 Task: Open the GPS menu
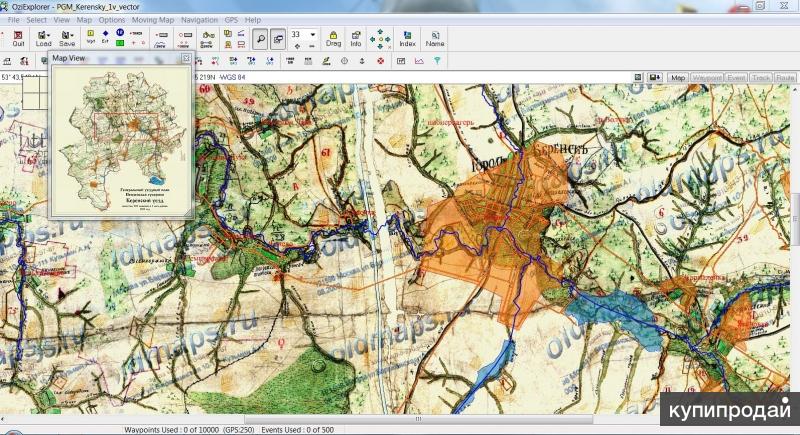tap(231, 20)
